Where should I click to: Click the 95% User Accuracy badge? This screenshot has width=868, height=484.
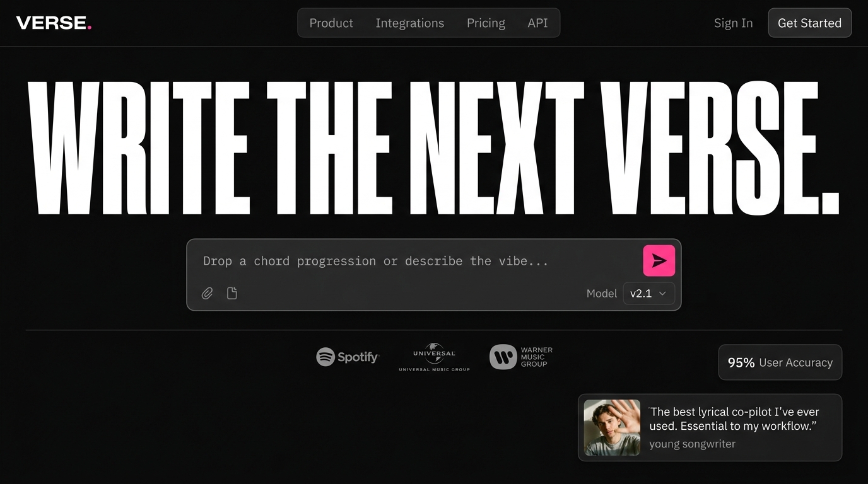pyautogui.click(x=780, y=362)
